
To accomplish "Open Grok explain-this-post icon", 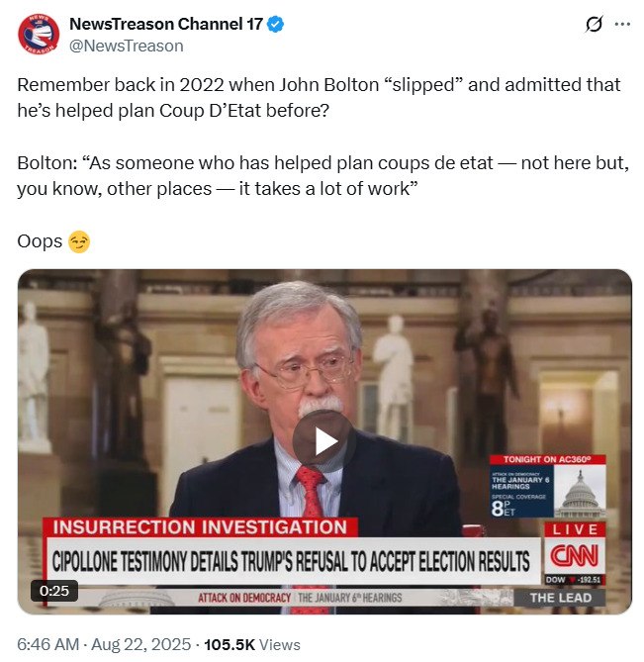I will 594,24.
